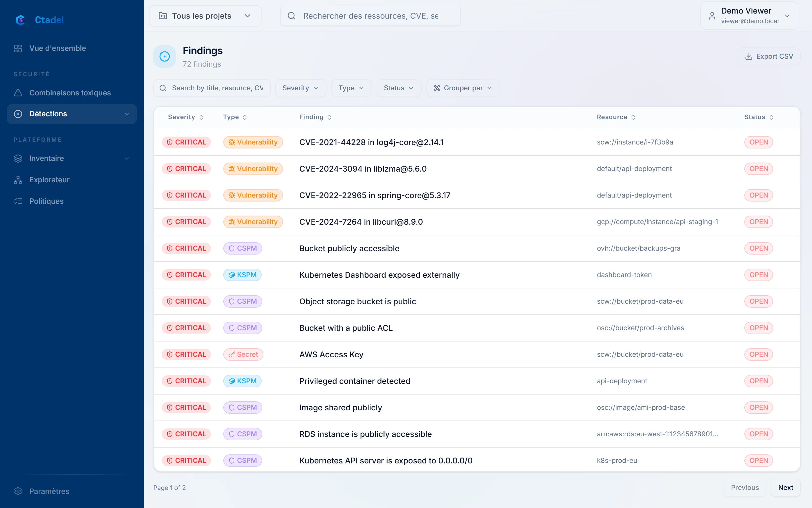This screenshot has width=812, height=508.
Task: Open the Grouper par dropdown
Action: 463,88
